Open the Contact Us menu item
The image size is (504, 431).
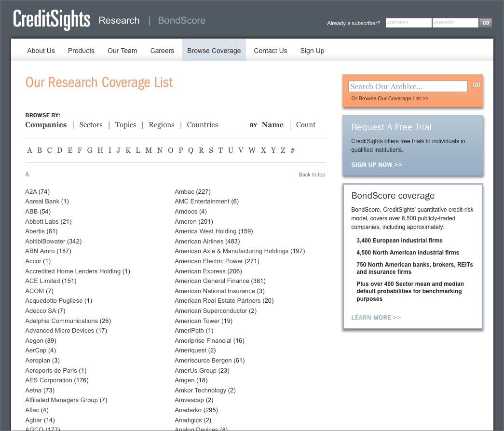click(x=270, y=51)
